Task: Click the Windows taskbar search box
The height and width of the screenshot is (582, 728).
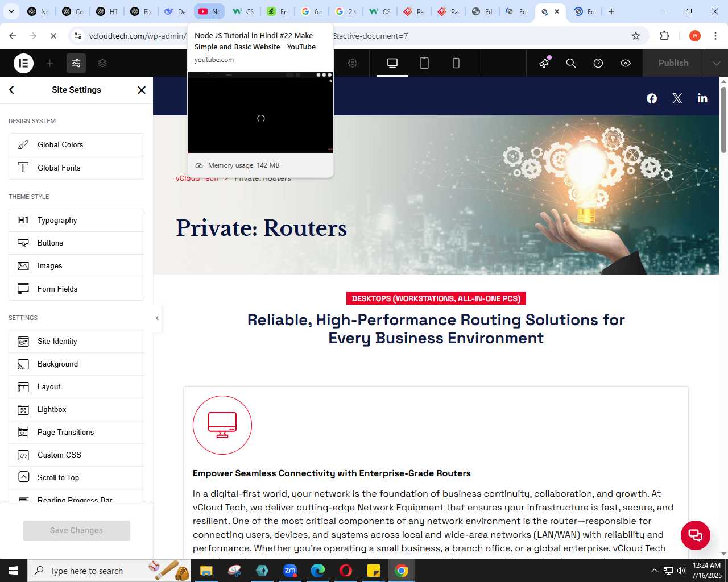Action: click(x=108, y=571)
